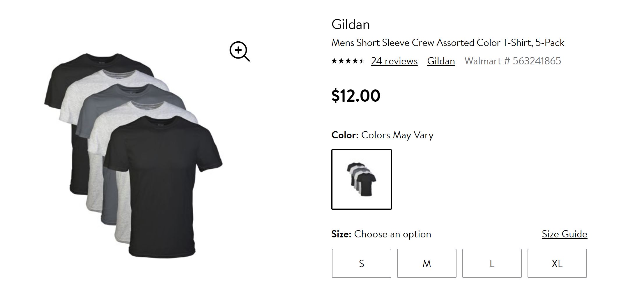Select the Colors May Vary swatch
The height and width of the screenshot is (291, 644).
361,179
